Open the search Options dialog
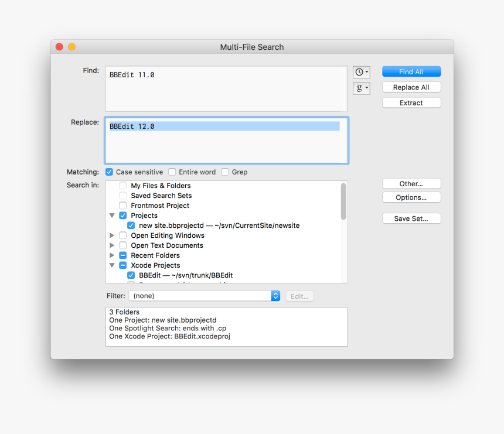This screenshot has width=504, height=434. click(411, 197)
